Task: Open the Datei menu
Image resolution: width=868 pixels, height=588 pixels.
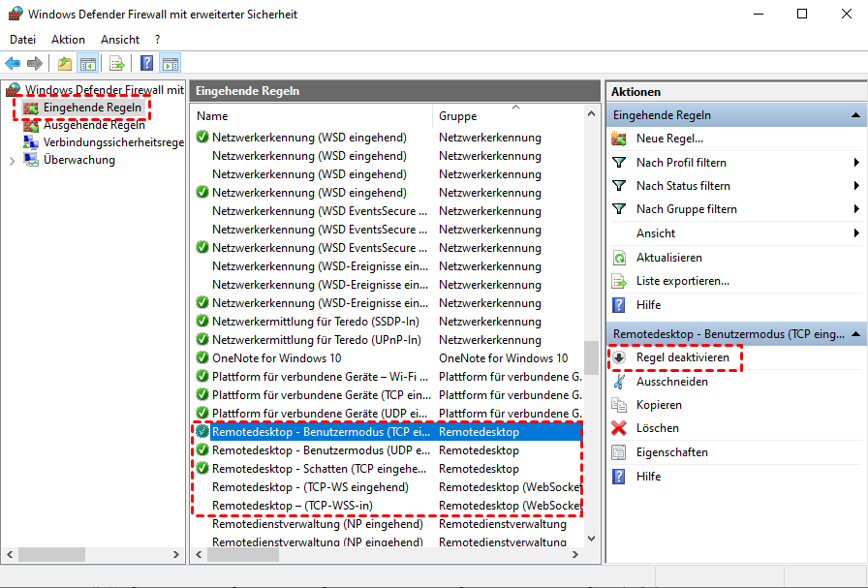Action: coord(22,40)
